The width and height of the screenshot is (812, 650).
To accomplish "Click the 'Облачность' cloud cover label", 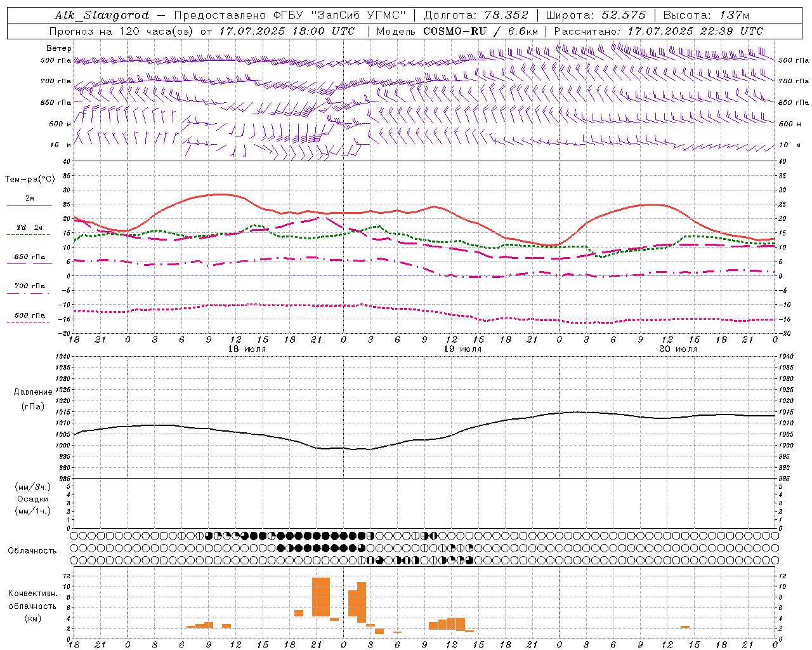I will coord(32,551).
